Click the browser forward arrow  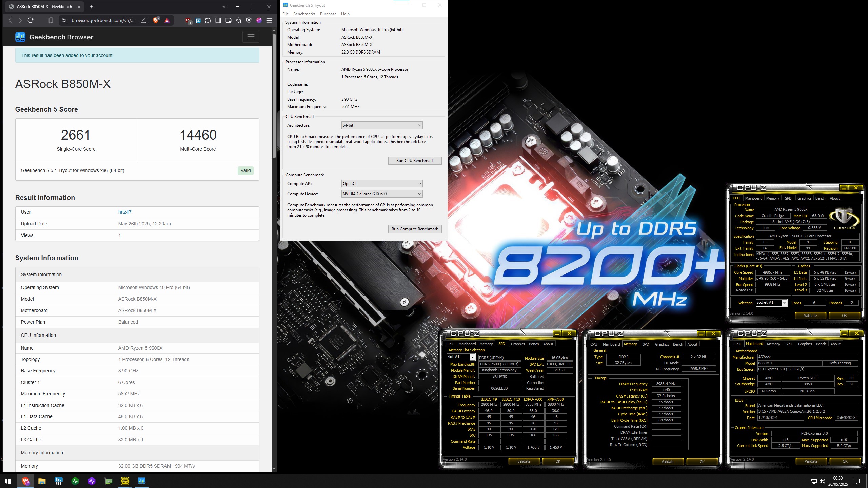(x=20, y=20)
